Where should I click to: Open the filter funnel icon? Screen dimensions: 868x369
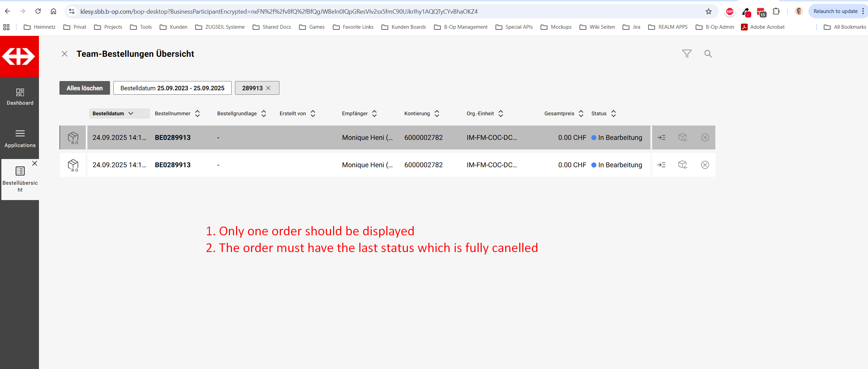[687, 54]
